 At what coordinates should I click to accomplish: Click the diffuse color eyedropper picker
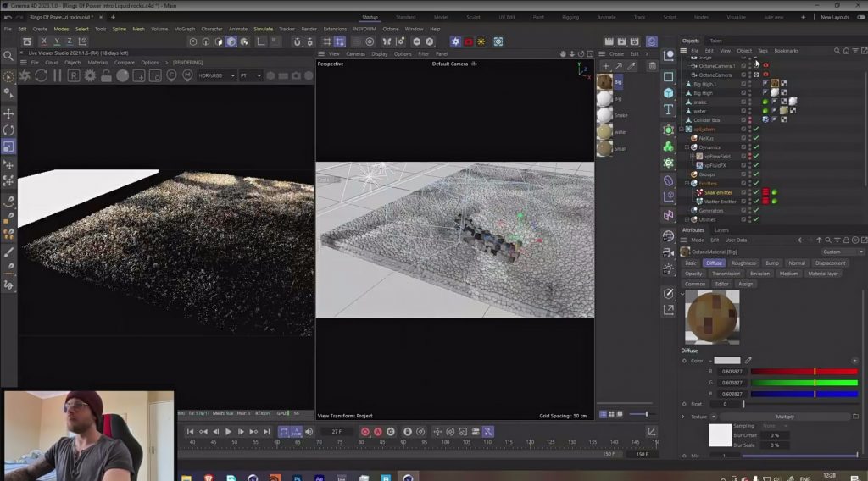click(748, 361)
